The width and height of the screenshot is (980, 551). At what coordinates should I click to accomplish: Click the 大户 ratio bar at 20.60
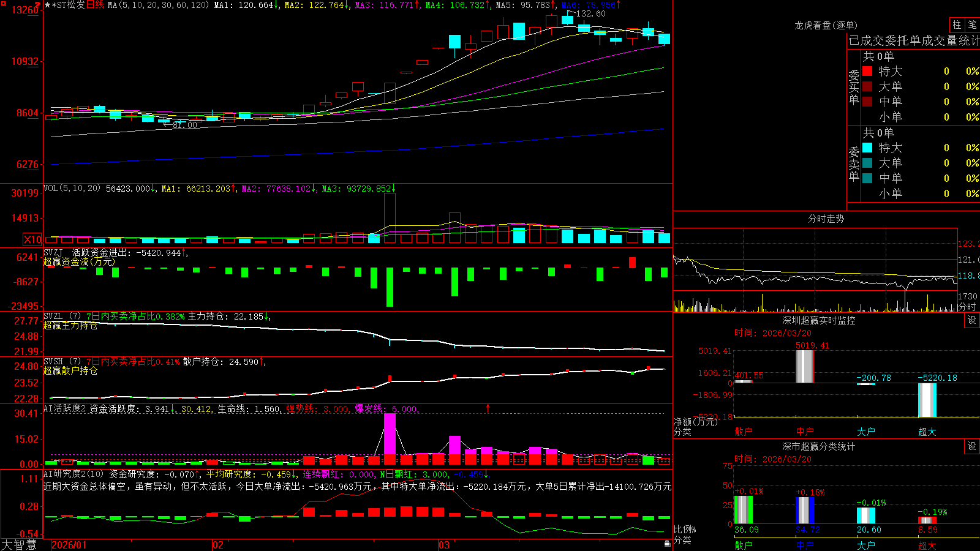pyautogui.click(x=866, y=515)
